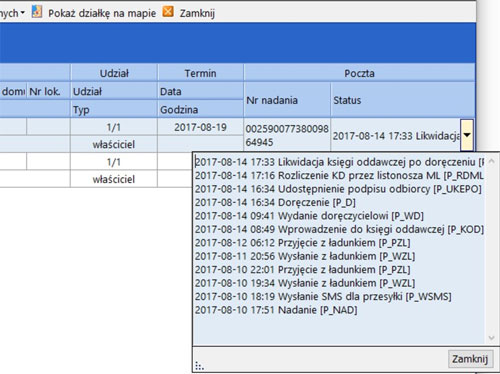Click the Godzina column header

200,110
